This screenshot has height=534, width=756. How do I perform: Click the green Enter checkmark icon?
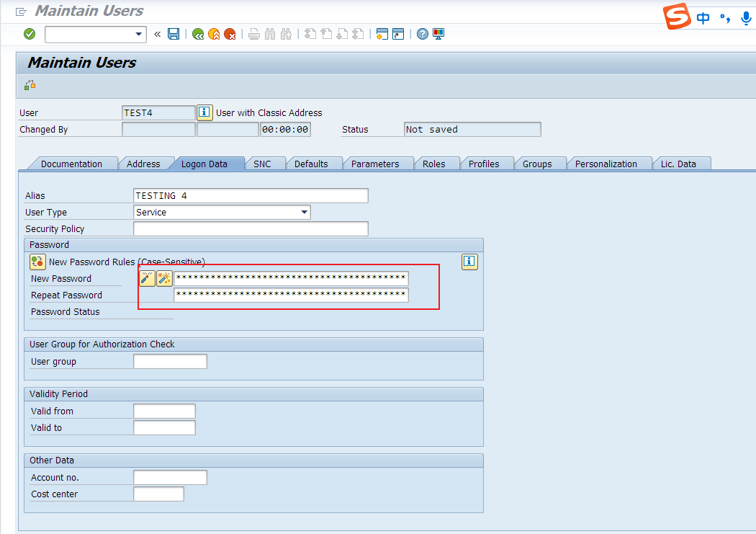coord(30,34)
